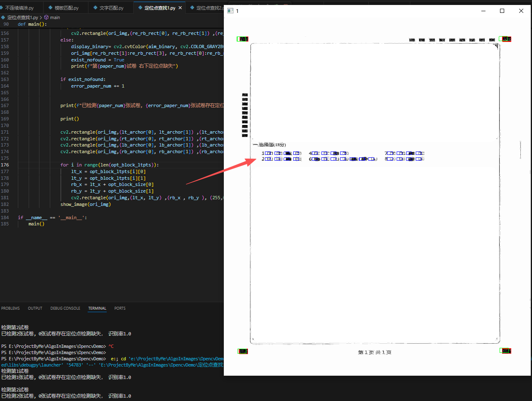Image resolution: width=532 pixels, height=401 pixels.
Task: Click the bottom-left anchor marker in image
Action: [x=243, y=351]
